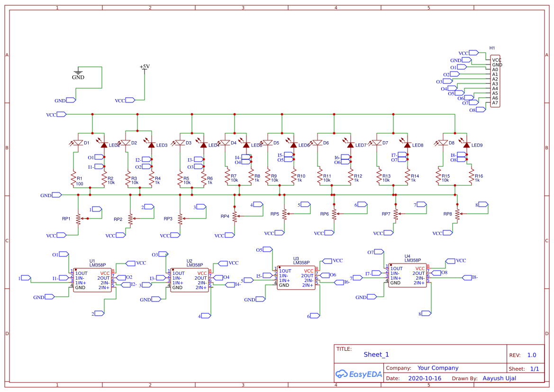
Task: Click the EasyEDA cloud logo in title block
Action: [x=342, y=374]
